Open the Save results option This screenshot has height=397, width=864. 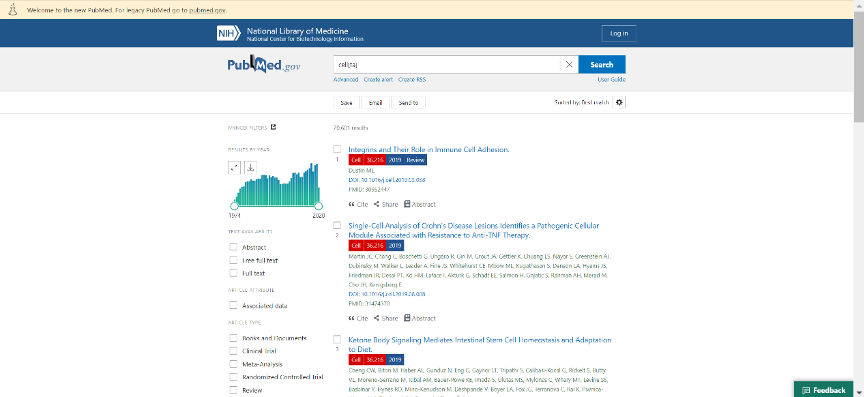pyautogui.click(x=347, y=103)
